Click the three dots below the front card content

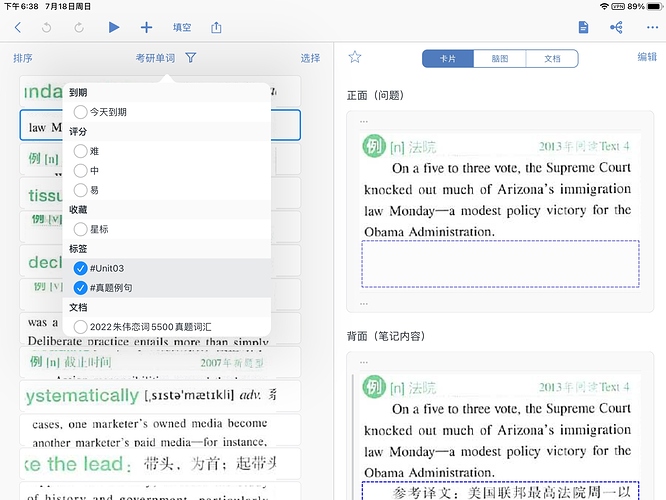[x=364, y=304]
